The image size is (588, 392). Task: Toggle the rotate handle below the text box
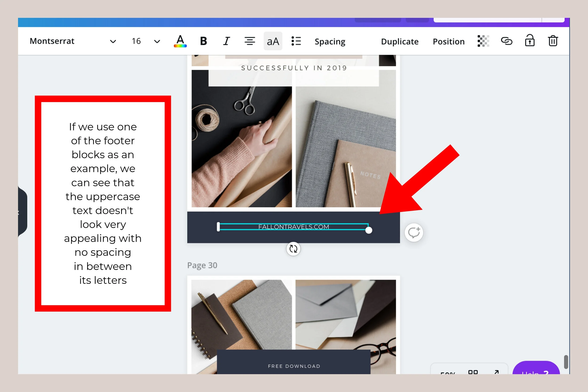pyautogui.click(x=293, y=249)
